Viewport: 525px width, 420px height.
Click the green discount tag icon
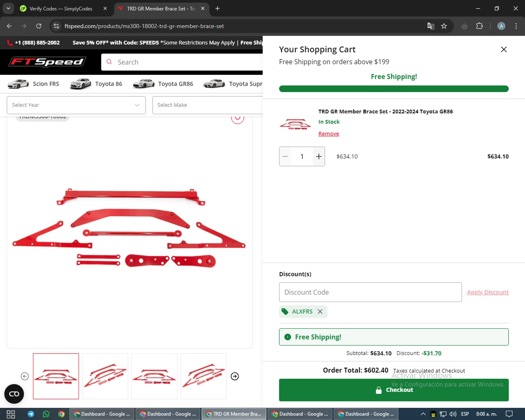tap(285, 311)
